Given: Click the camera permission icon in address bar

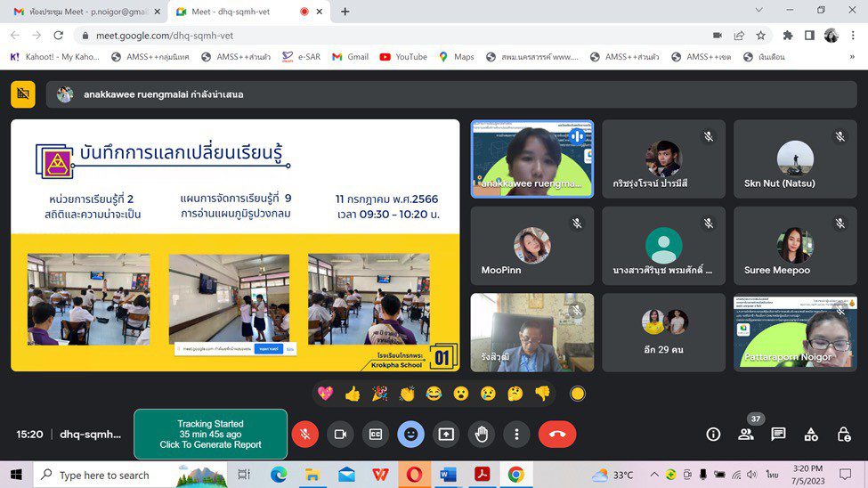Looking at the screenshot, I should point(718,36).
